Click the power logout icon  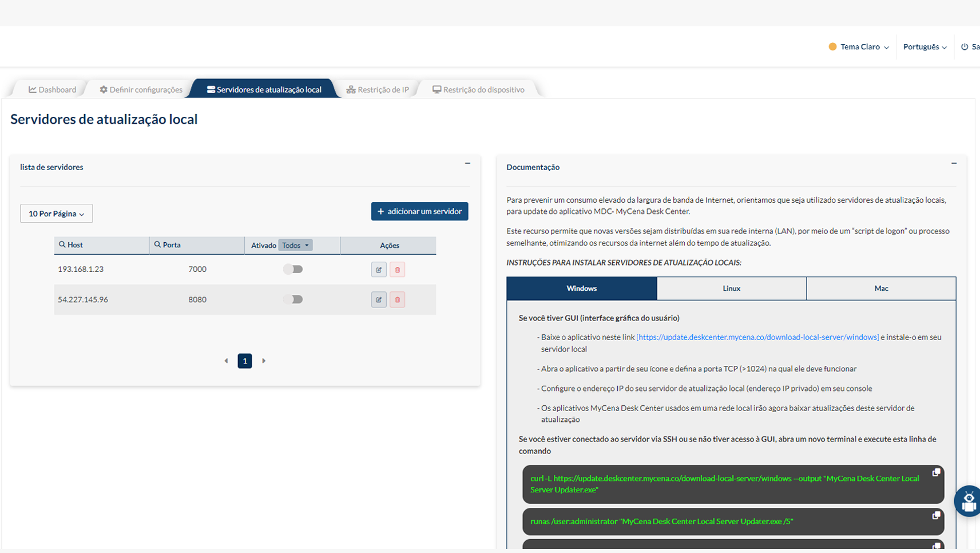[x=965, y=47]
